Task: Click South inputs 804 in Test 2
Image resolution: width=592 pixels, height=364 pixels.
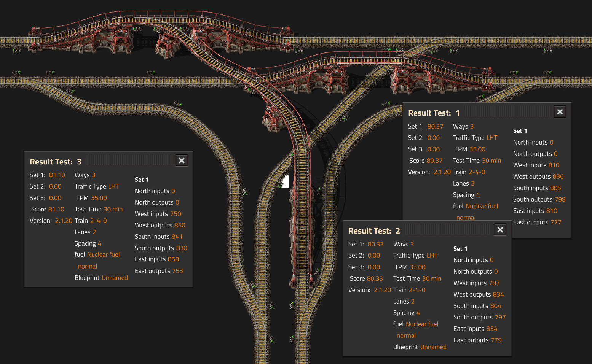Action: [477, 306]
